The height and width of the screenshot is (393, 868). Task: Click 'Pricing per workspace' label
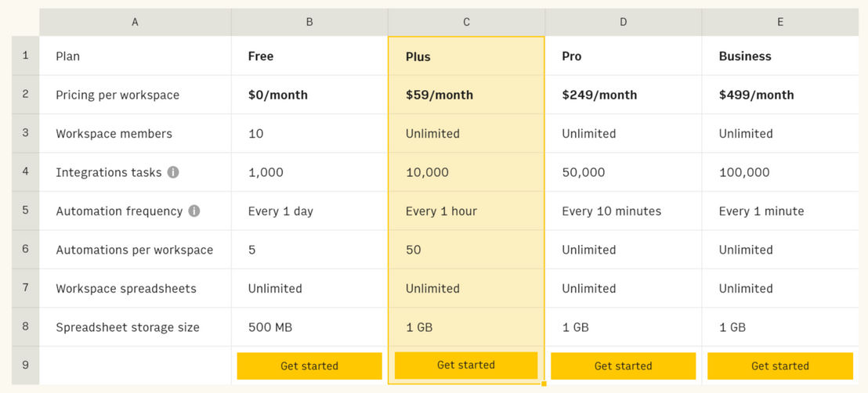click(x=118, y=96)
